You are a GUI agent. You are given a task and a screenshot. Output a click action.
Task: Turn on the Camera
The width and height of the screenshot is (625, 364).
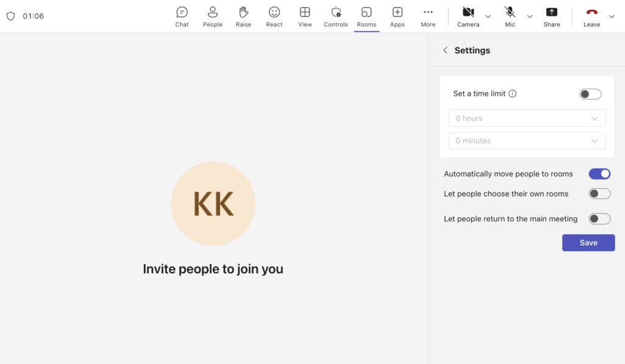468,16
